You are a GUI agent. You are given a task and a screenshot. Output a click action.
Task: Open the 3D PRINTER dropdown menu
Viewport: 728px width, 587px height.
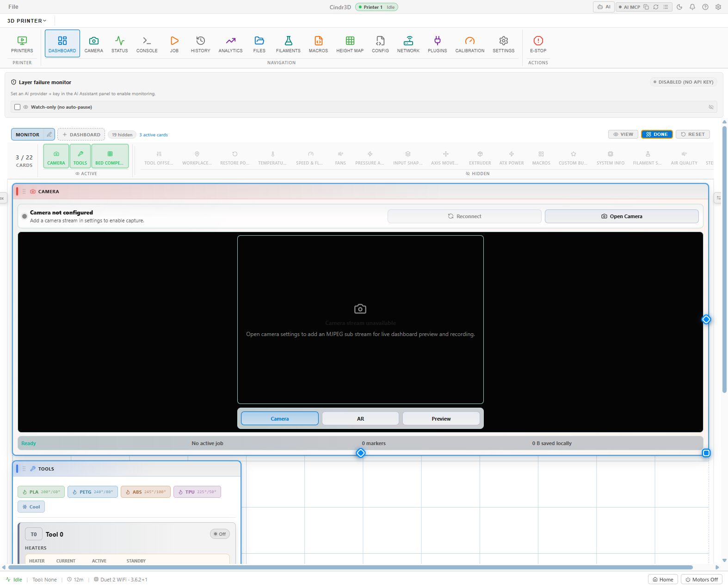click(27, 21)
